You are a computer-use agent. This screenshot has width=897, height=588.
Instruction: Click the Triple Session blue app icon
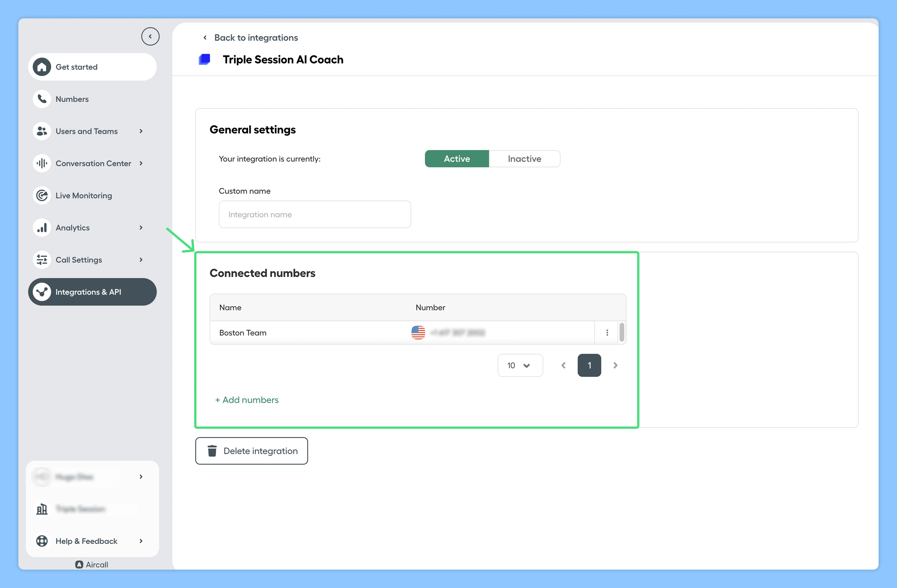[204, 59]
